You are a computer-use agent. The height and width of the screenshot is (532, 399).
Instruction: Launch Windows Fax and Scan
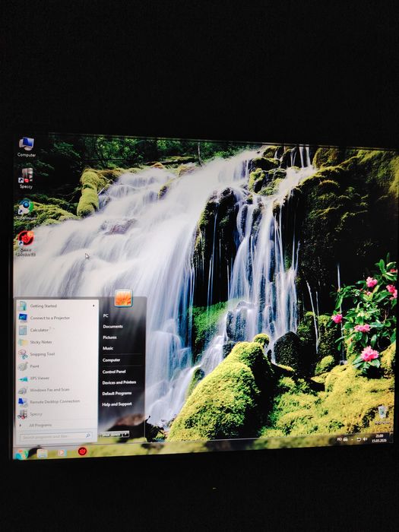(x=57, y=390)
